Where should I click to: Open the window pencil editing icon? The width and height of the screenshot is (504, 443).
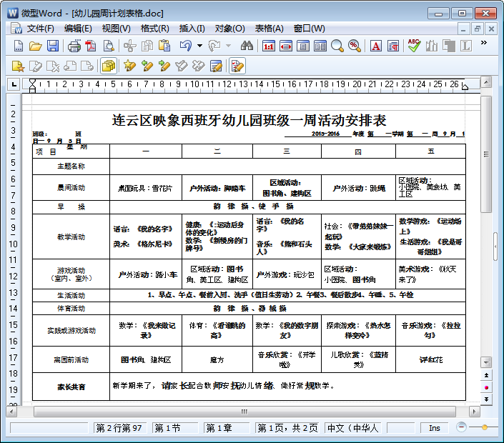click(216, 66)
